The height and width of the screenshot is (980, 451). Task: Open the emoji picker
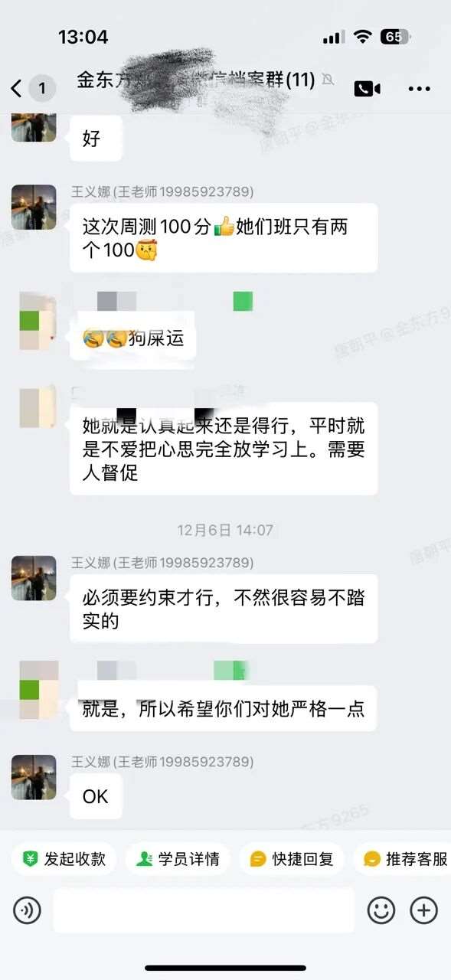(x=381, y=910)
